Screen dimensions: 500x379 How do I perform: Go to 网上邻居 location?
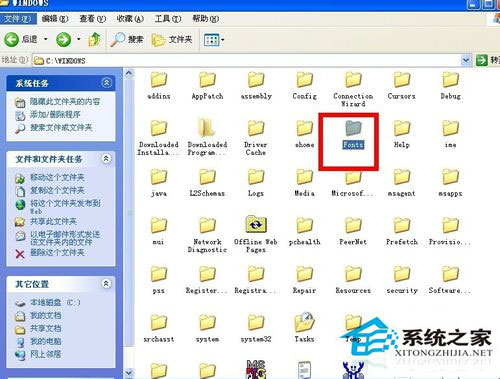tap(46, 354)
